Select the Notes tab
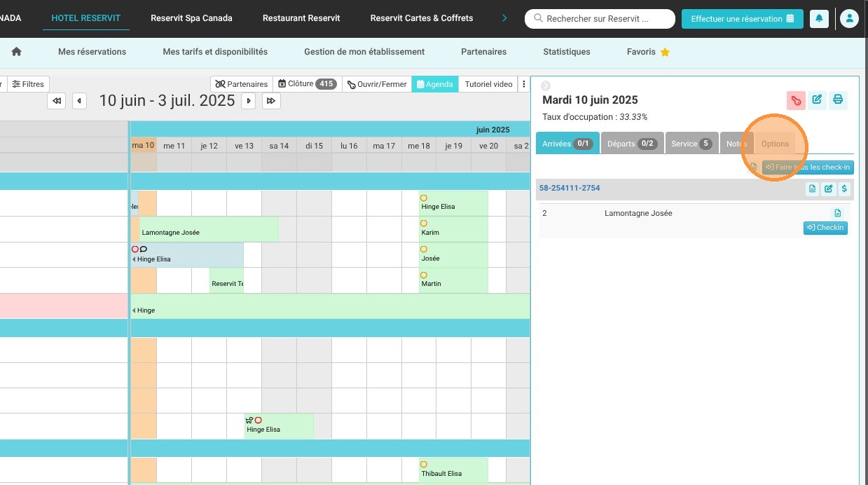Screen dimensions: 868x485 click(737, 143)
